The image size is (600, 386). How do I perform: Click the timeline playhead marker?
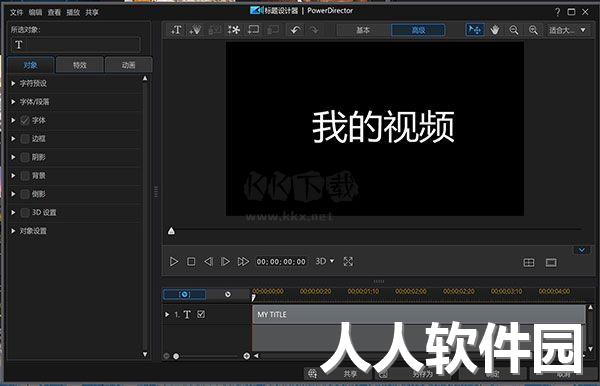[x=253, y=297]
